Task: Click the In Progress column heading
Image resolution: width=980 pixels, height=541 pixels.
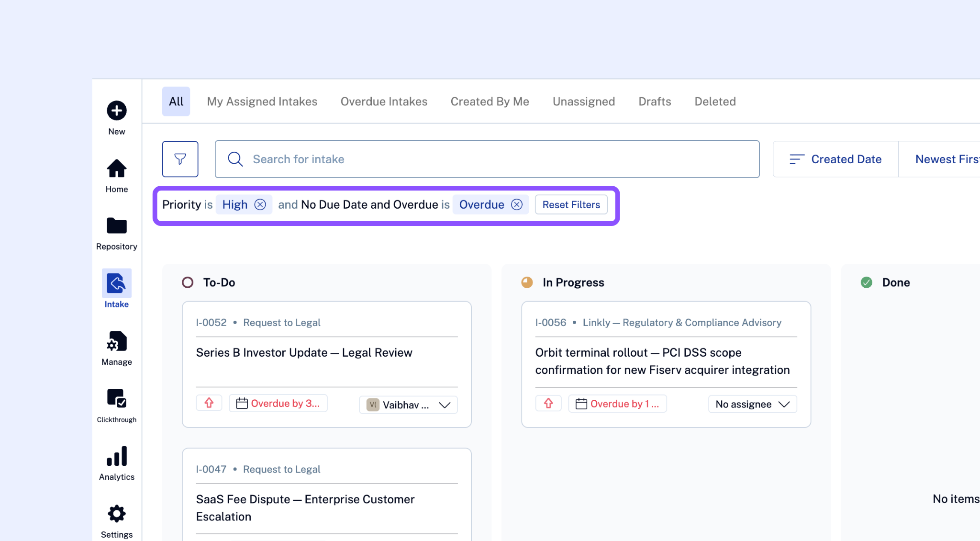Action: click(573, 282)
